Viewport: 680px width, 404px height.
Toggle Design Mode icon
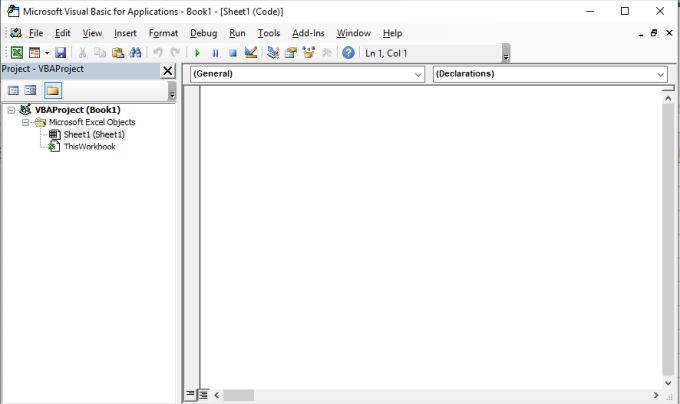coord(251,53)
